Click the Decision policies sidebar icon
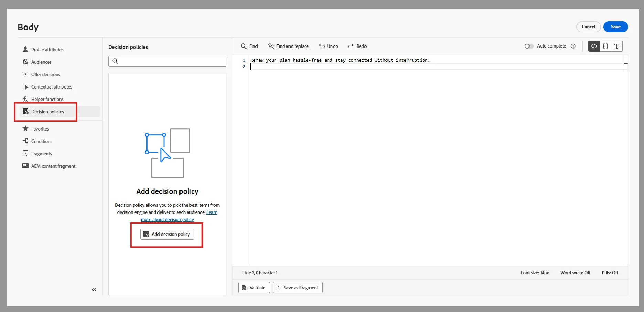The width and height of the screenshot is (644, 312). (x=25, y=112)
